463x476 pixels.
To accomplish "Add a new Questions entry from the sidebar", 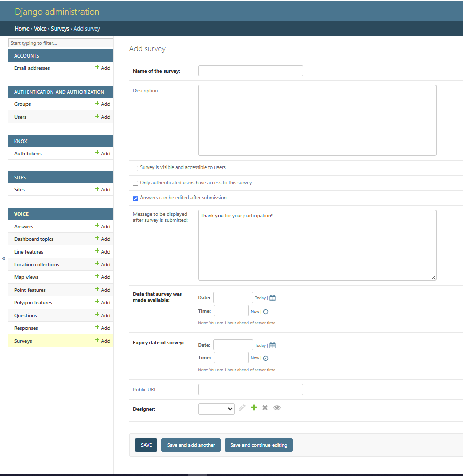I will coord(105,315).
